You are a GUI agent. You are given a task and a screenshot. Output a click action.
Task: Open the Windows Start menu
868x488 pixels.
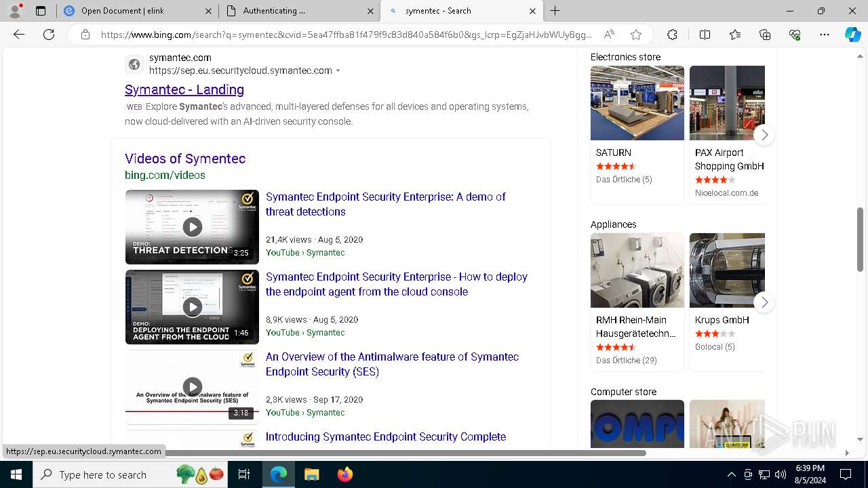(16, 474)
